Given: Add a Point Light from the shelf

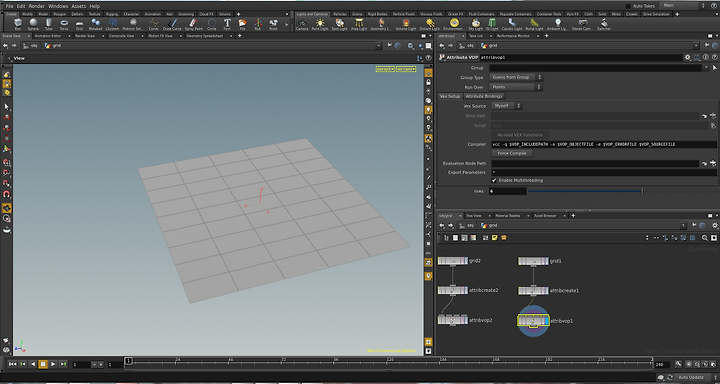Looking at the screenshot, I should pos(320,24).
